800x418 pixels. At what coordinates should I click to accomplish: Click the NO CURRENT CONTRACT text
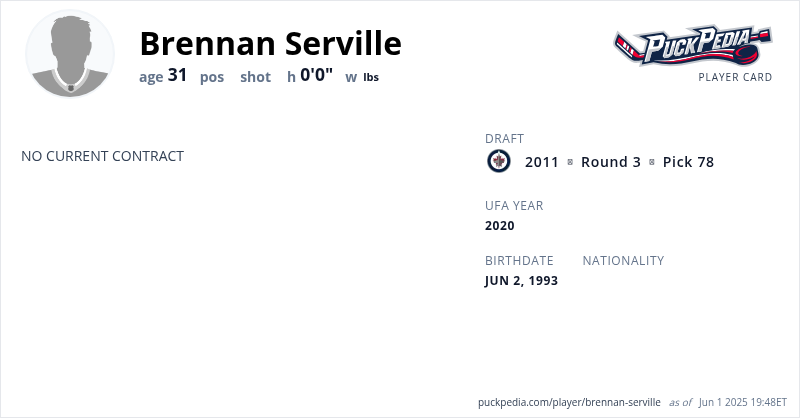click(102, 156)
